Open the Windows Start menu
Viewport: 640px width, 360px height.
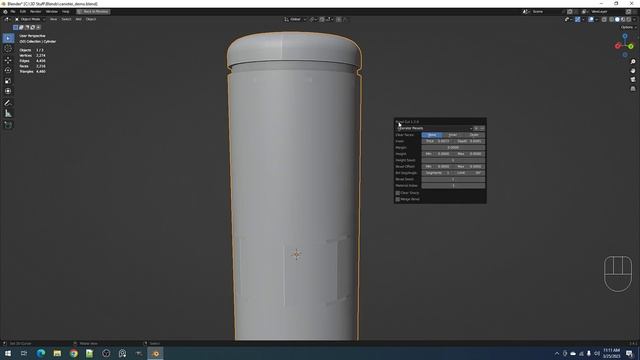pyautogui.click(x=8, y=353)
